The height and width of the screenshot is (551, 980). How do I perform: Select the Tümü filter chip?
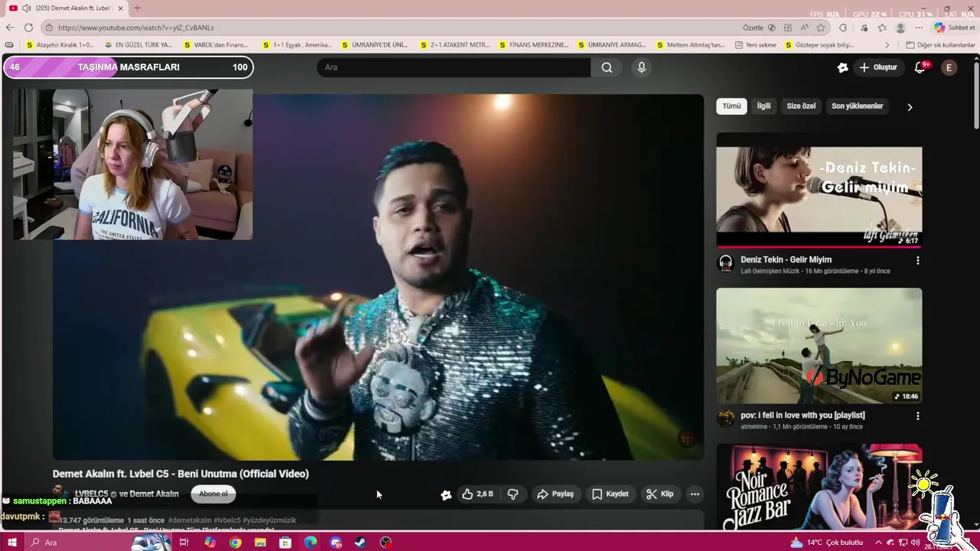(x=732, y=106)
